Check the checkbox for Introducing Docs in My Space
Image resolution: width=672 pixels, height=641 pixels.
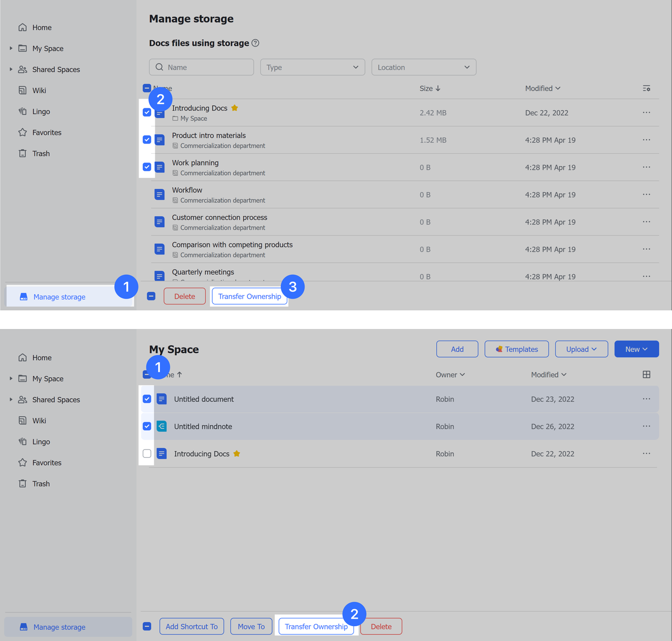click(x=147, y=453)
